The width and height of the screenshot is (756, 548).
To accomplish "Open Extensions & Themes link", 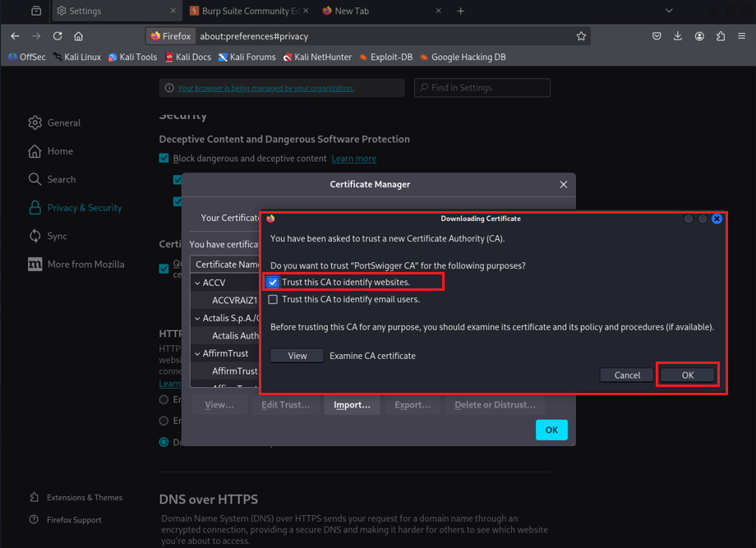I will click(76, 497).
